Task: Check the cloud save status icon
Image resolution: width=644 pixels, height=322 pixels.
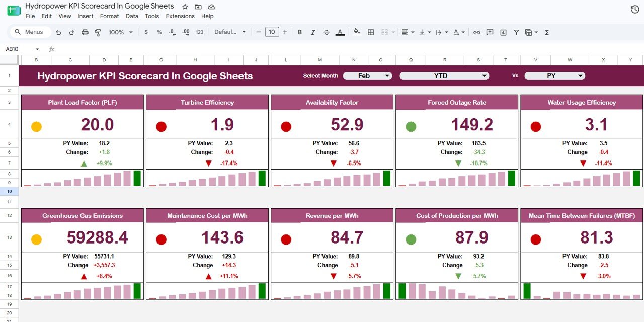Action: [212, 7]
